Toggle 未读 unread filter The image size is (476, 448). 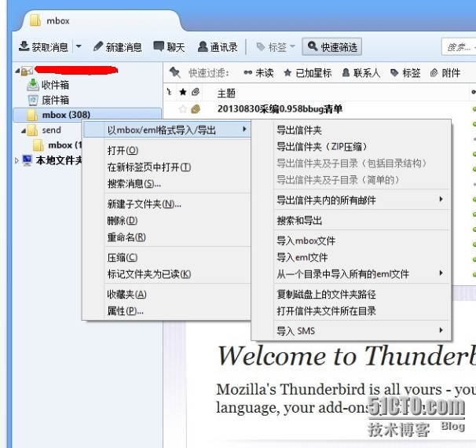tap(258, 73)
